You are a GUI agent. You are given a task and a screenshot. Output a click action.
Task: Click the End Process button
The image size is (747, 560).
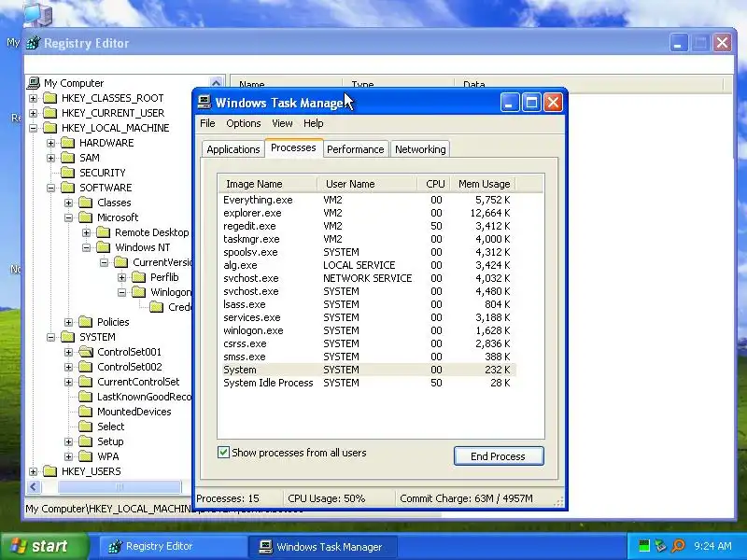[499, 456]
